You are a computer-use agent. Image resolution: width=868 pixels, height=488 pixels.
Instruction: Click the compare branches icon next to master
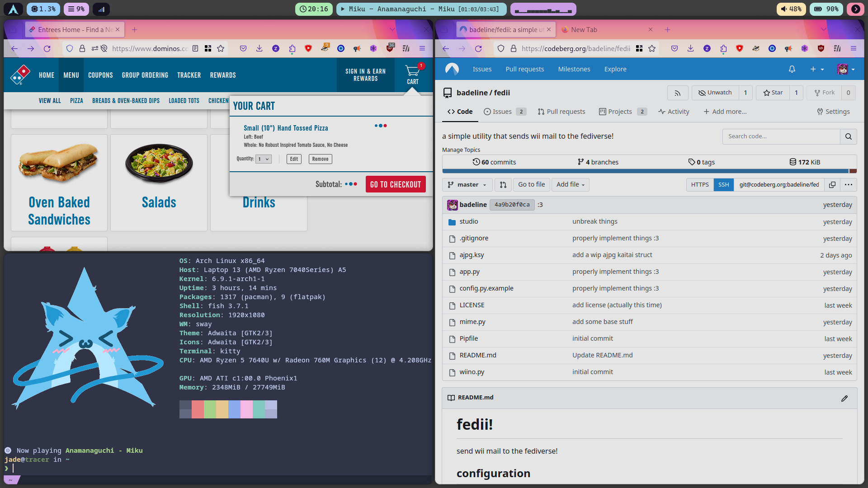(x=503, y=184)
